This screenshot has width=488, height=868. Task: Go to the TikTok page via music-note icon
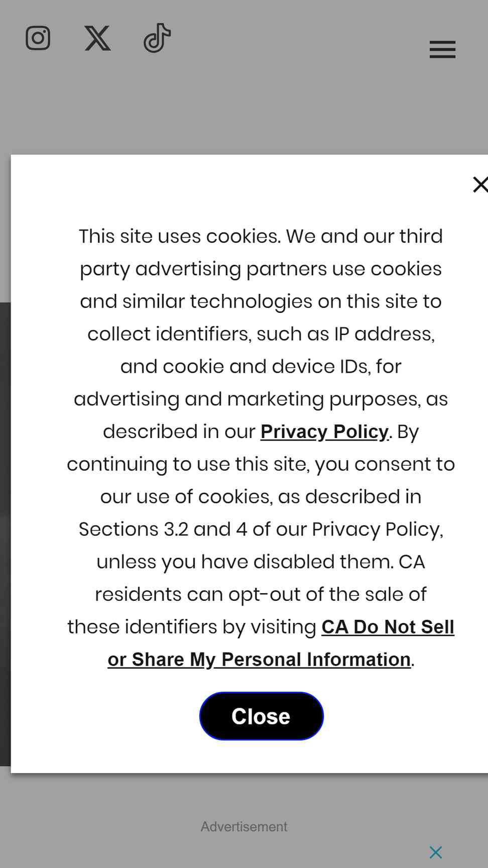(157, 38)
